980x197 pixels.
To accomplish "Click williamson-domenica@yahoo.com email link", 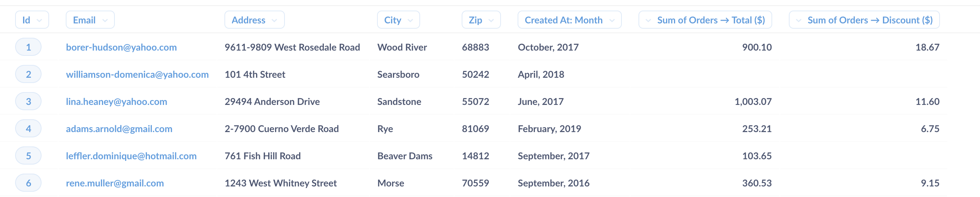I will click(138, 74).
